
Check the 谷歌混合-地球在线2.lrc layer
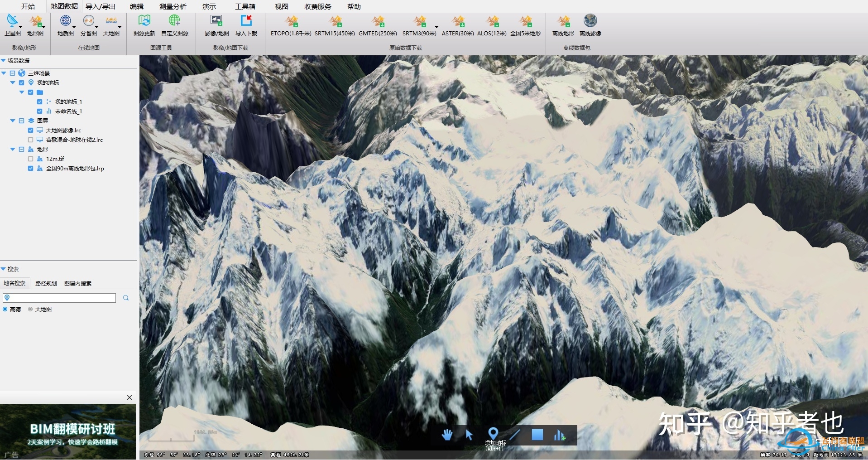31,140
